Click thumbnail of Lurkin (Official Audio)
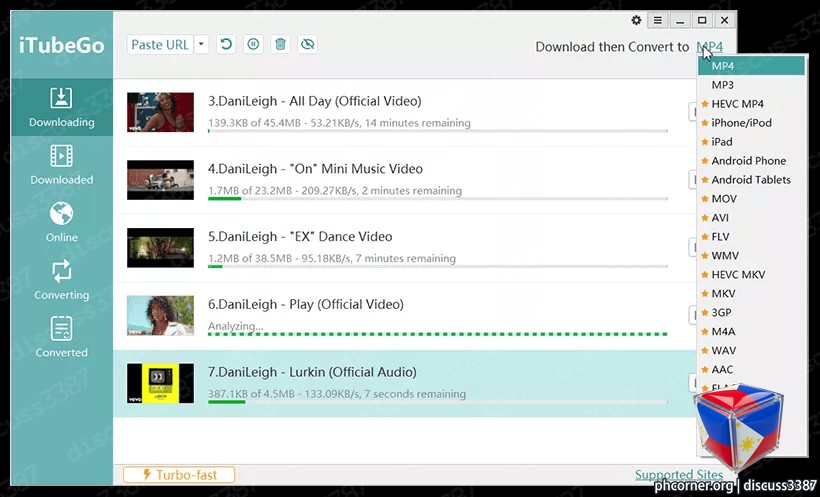 161,383
